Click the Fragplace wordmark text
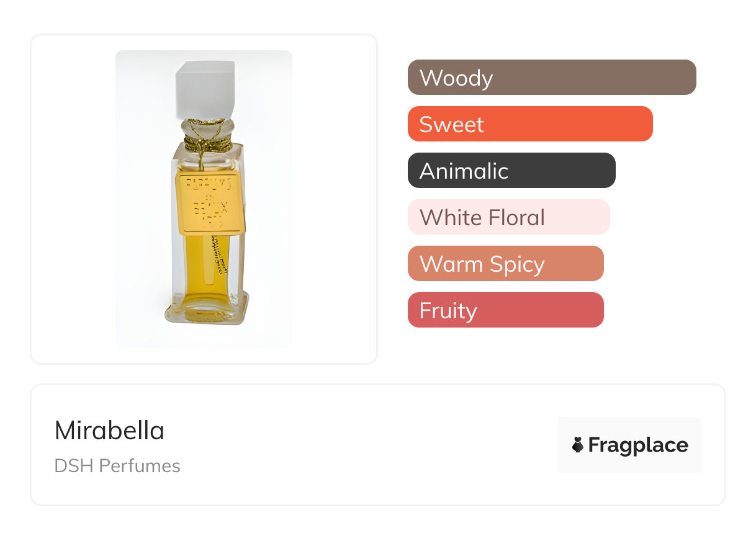 point(638,445)
